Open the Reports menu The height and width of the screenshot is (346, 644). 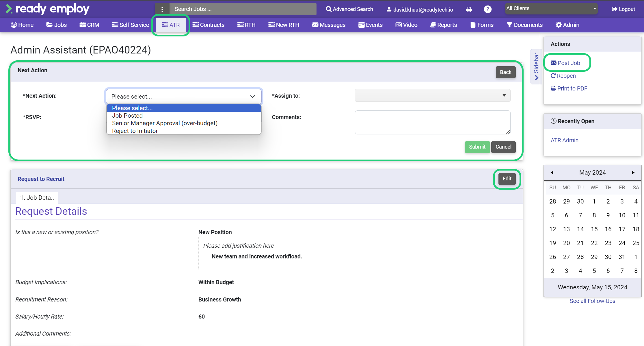coord(444,25)
